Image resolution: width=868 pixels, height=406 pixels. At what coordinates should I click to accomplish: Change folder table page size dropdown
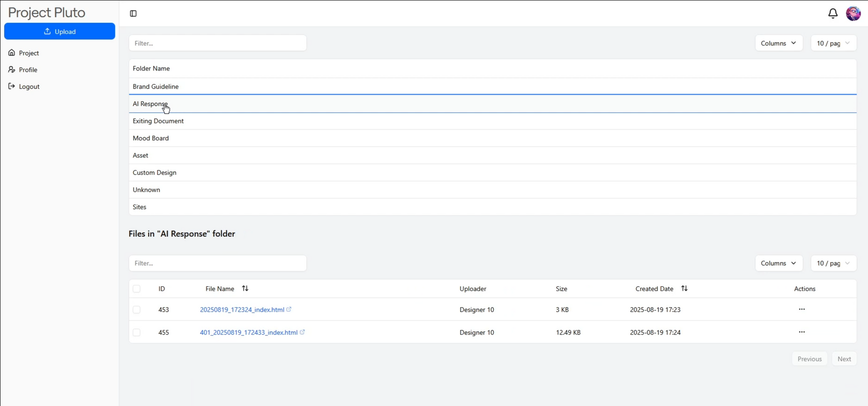(x=833, y=43)
